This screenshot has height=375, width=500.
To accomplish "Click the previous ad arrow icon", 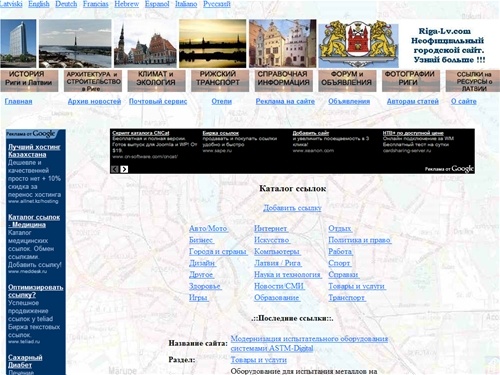I will tap(115, 169).
